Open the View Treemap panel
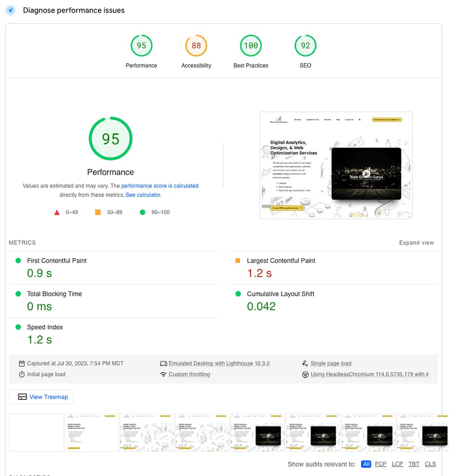Image resolution: width=449 pixels, height=476 pixels. [x=41, y=397]
